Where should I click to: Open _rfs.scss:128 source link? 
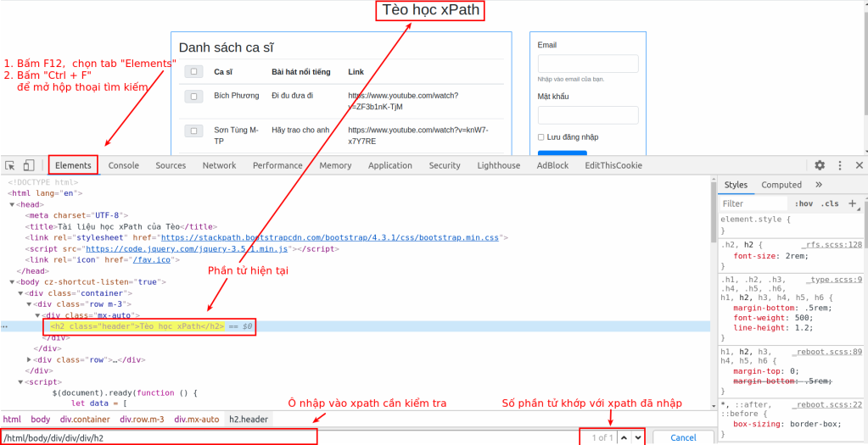pyautogui.click(x=832, y=244)
